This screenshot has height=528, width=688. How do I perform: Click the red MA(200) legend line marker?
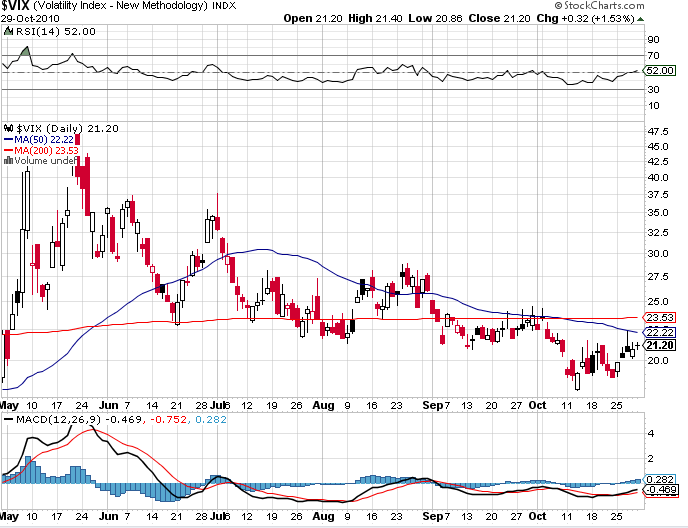pyautogui.click(x=10, y=150)
